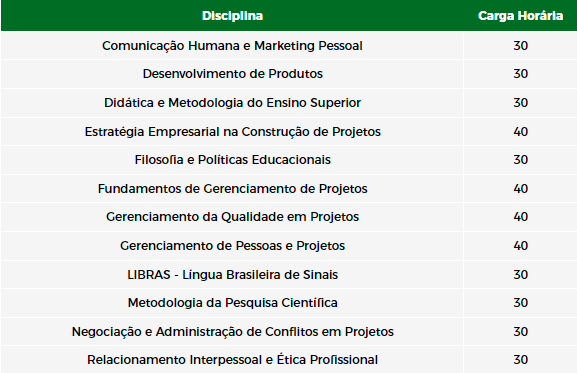Click the workload value for Metodologia da Pesquisa
Image resolution: width=577 pixels, height=373 pixels.
pyautogui.click(x=521, y=303)
